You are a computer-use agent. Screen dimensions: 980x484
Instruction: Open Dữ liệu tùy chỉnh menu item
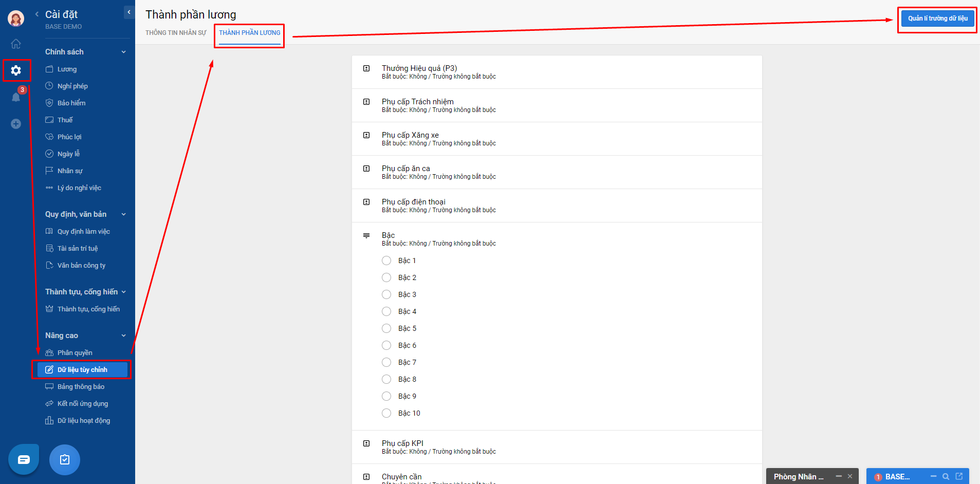[82, 369]
